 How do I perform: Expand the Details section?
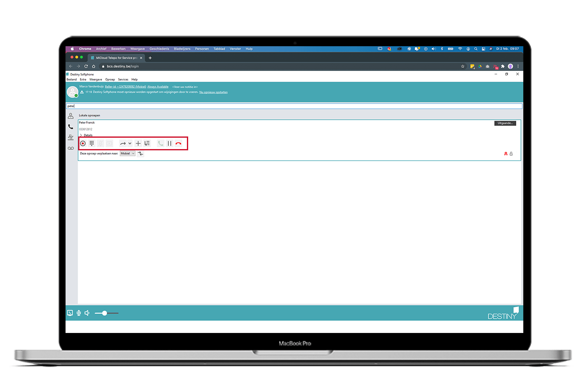86,135
